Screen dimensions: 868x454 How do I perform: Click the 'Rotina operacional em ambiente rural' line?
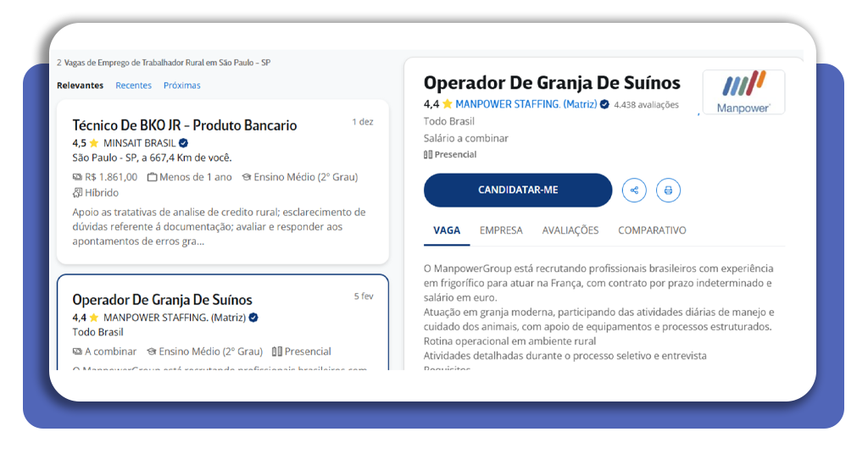tap(509, 341)
